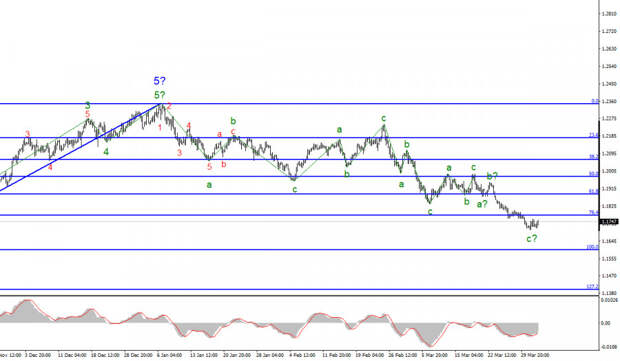Click the 1.2720 price axis label
This screenshot has height=361, width=620.
(x=609, y=31)
